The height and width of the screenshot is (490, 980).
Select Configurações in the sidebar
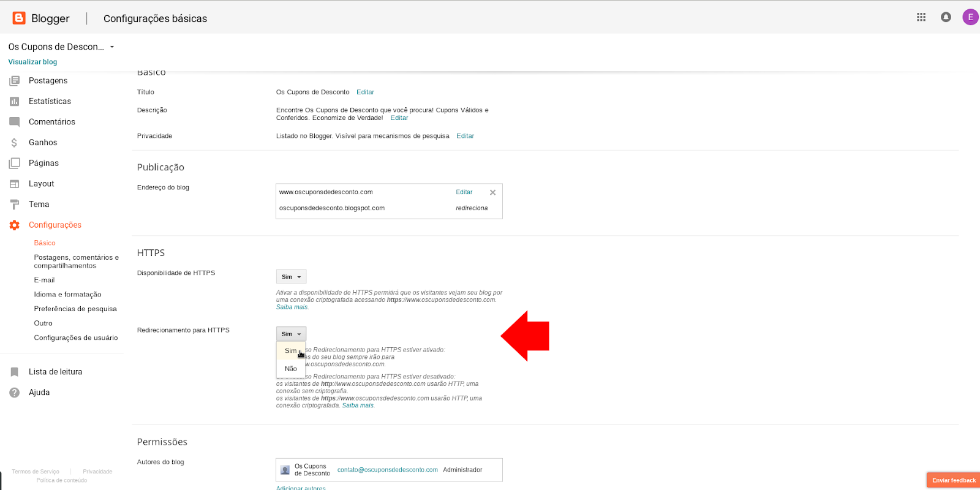pos(55,225)
